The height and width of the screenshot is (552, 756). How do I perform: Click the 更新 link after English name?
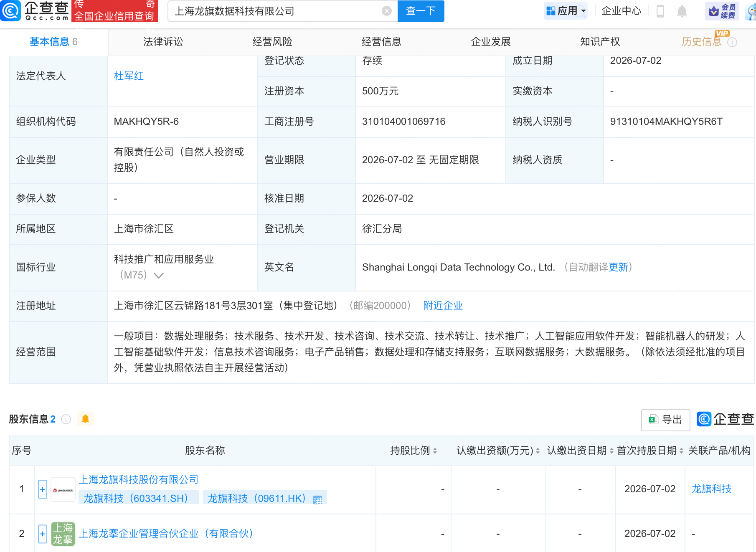[619, 267]
